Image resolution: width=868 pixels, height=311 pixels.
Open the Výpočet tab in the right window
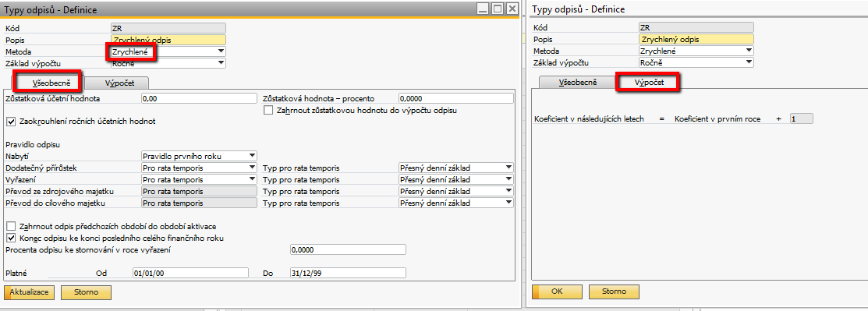tap(650, 83)
